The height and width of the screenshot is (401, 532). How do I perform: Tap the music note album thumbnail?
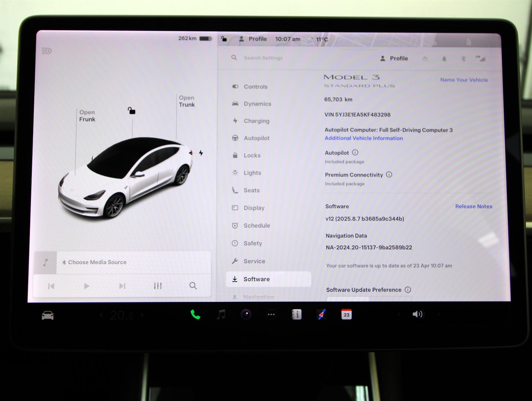click(x=46, y=263)
